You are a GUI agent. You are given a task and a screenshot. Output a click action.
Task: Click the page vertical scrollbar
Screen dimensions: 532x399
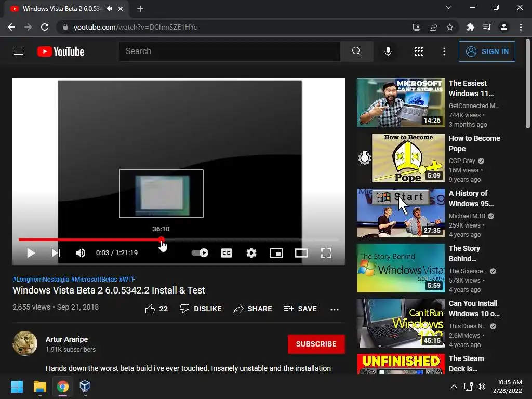528,84
